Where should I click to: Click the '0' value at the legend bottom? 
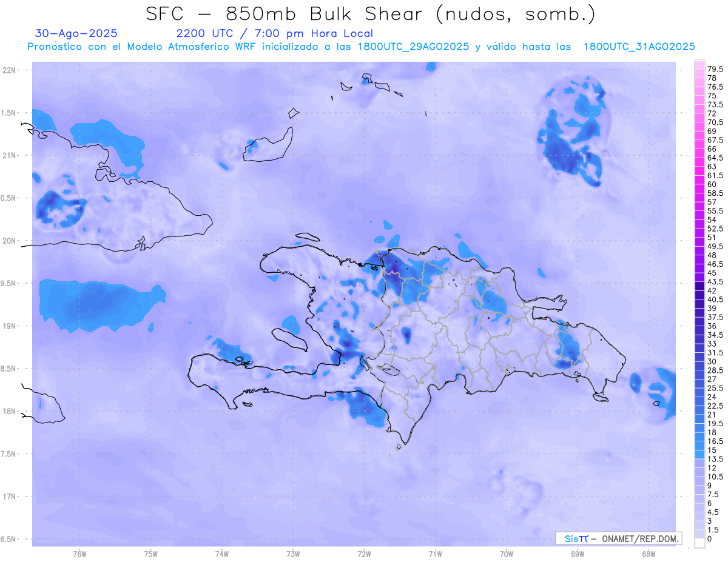point(710,539)
